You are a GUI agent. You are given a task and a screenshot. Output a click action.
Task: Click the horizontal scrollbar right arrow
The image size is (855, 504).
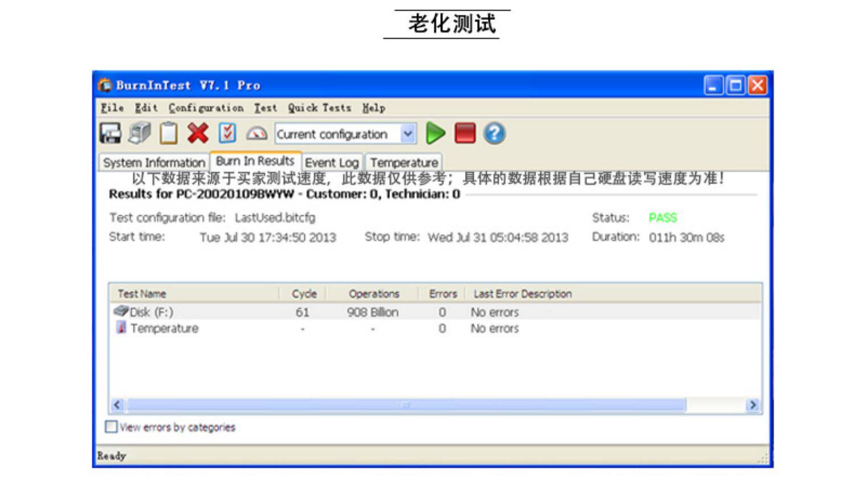[753, 405]
